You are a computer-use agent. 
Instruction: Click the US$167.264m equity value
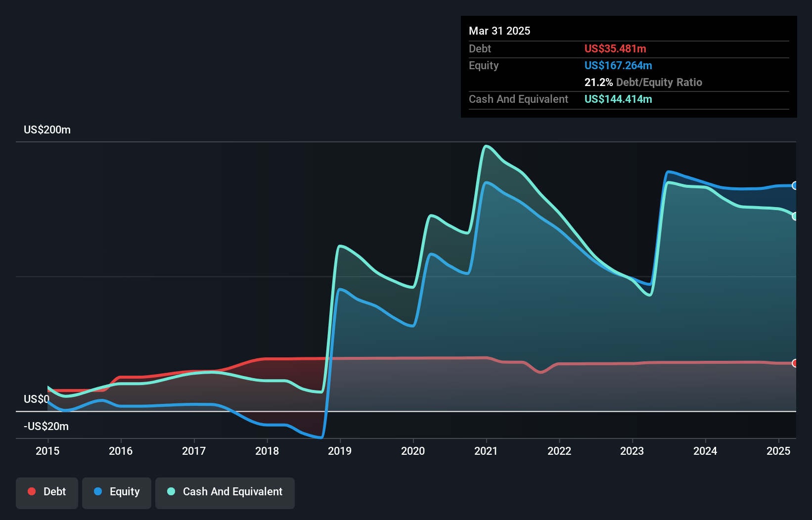click(618, 65)
